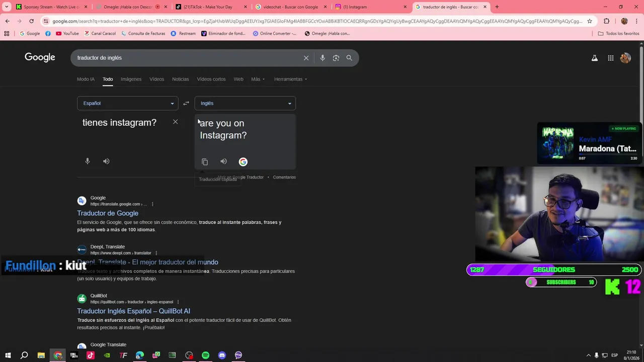Switch to the Vídeos cortos tab
This screenshot has width=644, height=362.
point(211,79)
